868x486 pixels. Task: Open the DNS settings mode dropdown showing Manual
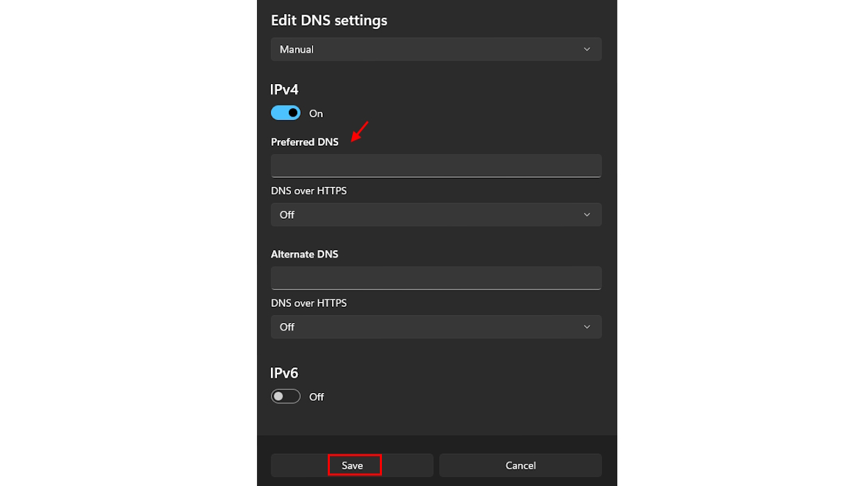[x=436, y=49]
